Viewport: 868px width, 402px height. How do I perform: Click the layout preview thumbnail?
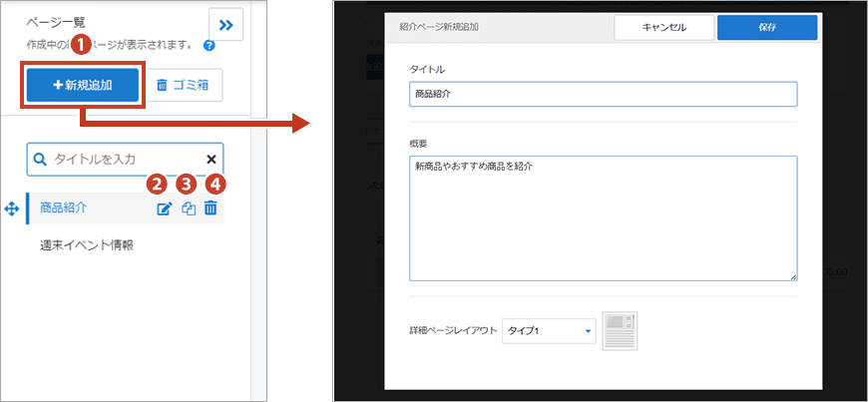(x=620, y=331)
